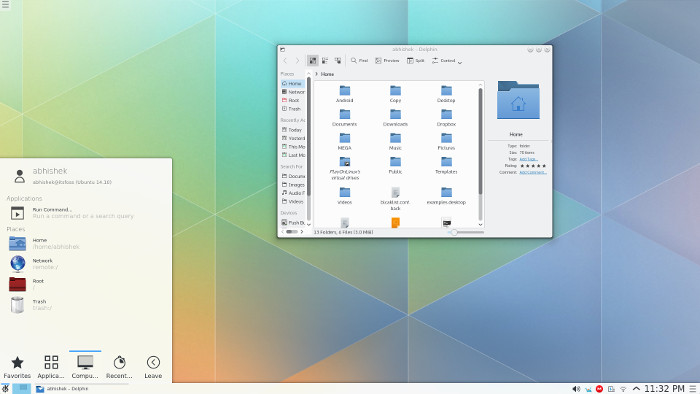Switch to the Applications launcher tab
The image size is (700, 394).
[51, 367]
